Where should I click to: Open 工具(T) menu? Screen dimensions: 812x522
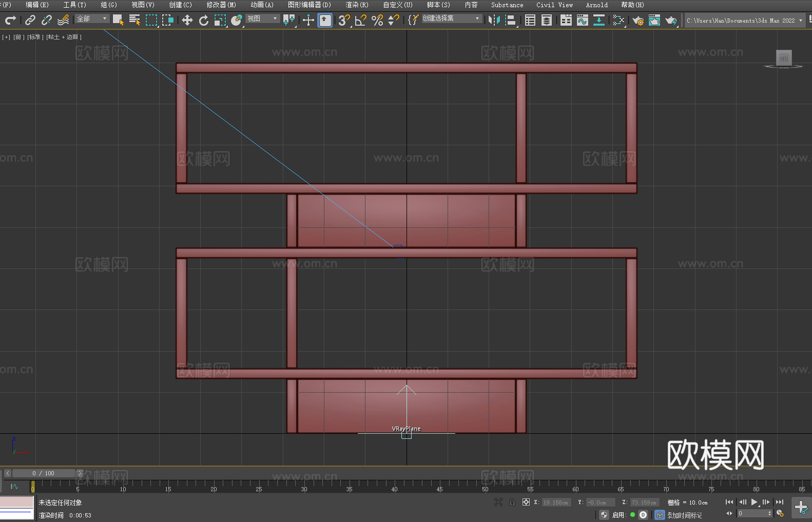[75, 5]
